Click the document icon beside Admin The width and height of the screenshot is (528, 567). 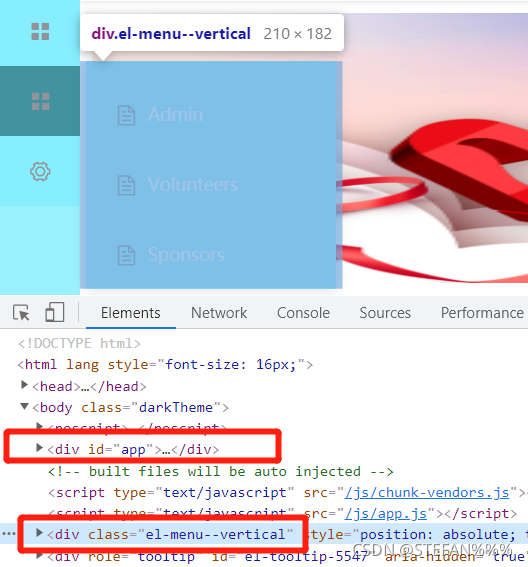[x=127, y=115]
